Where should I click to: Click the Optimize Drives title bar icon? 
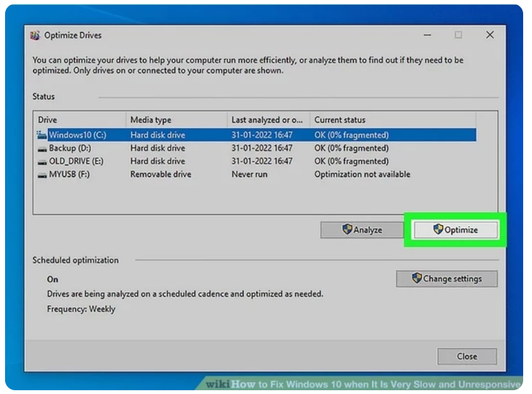[x=35, y=35]
